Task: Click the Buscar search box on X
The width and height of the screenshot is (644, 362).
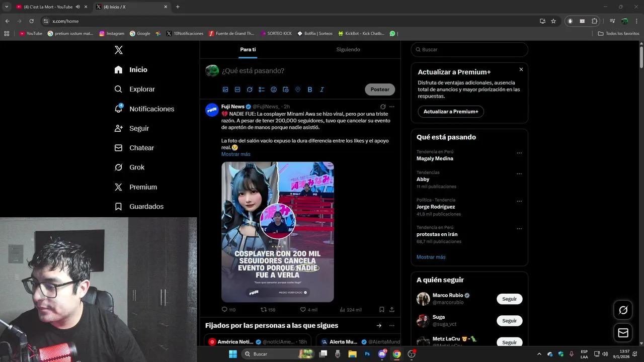Action: [x=469, y=50]
